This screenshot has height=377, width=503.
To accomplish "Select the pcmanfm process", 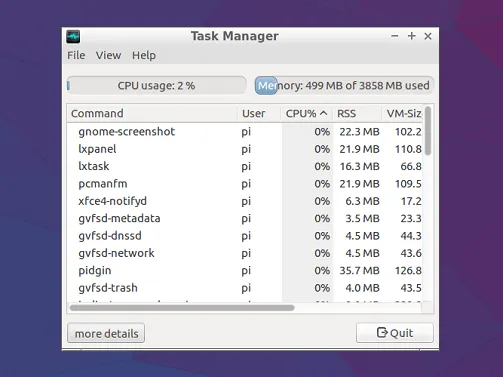I will click(245, 184).
